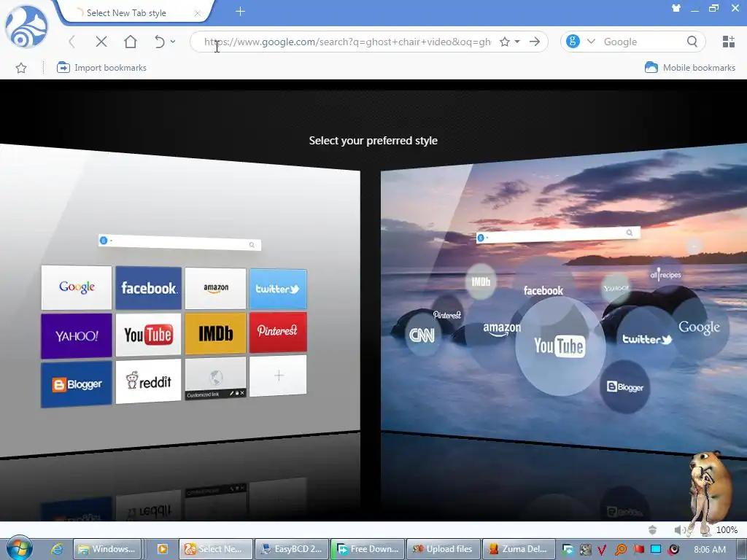Click the search bar in bubble preview
747x560 pixels.
558,234
